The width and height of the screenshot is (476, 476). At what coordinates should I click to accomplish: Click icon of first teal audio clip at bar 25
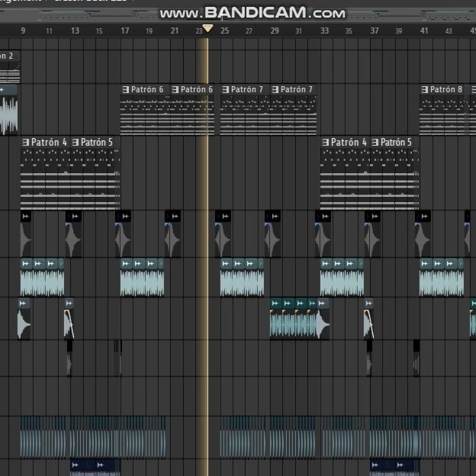pyautogui.click(x=225, y=263)
